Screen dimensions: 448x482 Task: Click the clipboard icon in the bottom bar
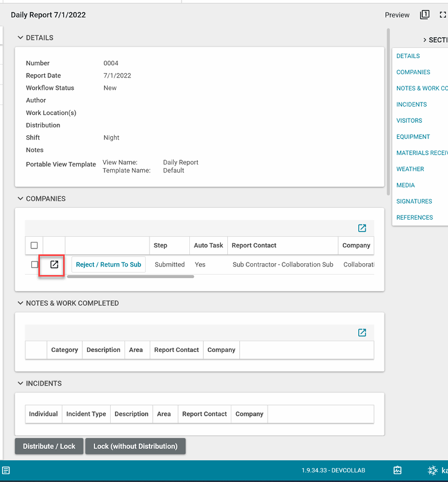(x=397, y=470)
